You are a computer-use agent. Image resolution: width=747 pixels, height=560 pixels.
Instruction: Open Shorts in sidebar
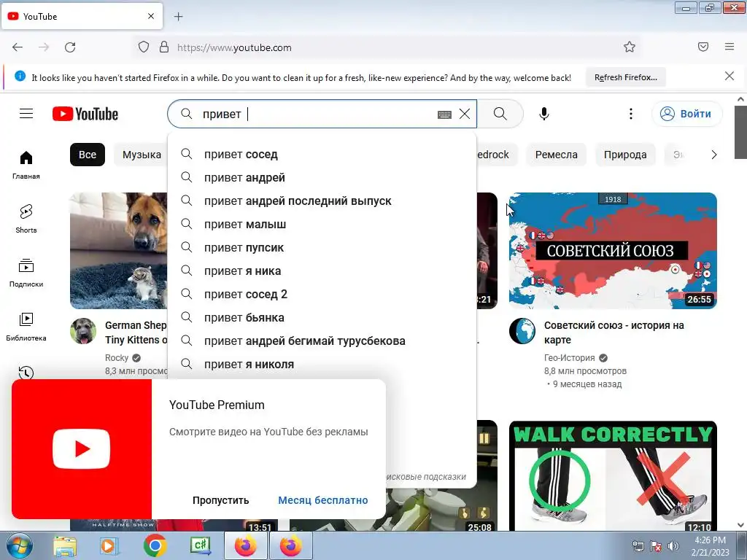[x=26, y=219]
